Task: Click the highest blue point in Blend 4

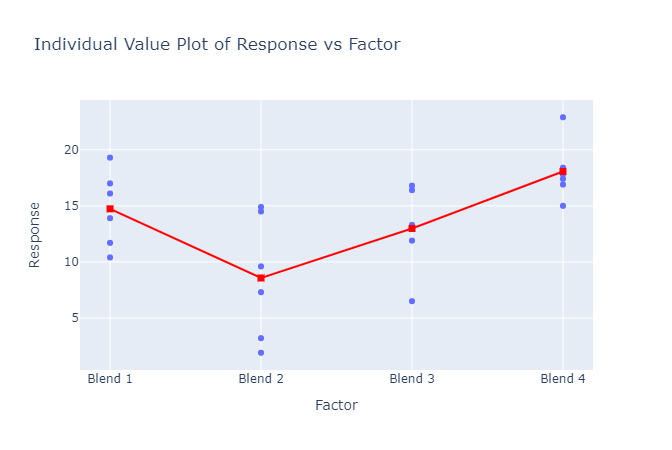Action: [563, 117]
